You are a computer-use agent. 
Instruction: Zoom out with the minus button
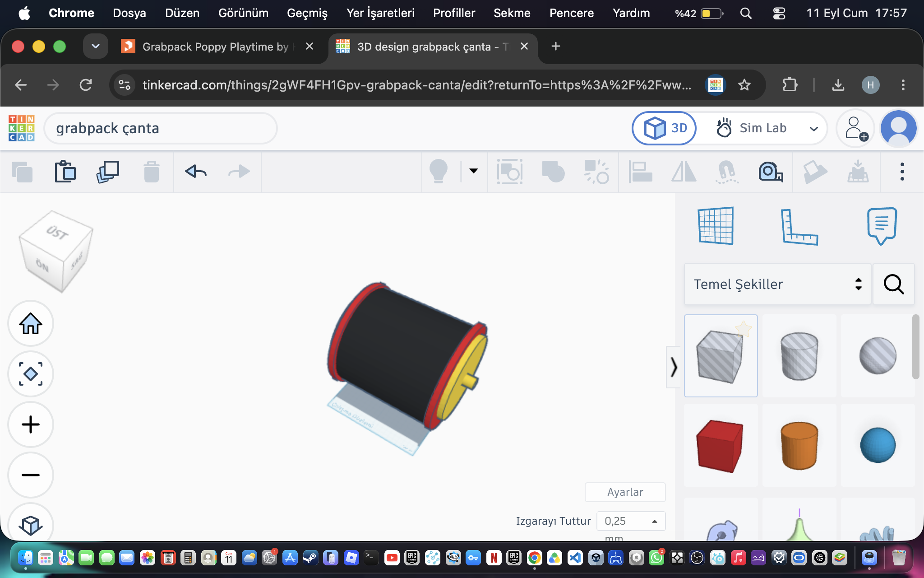point(31,475)
